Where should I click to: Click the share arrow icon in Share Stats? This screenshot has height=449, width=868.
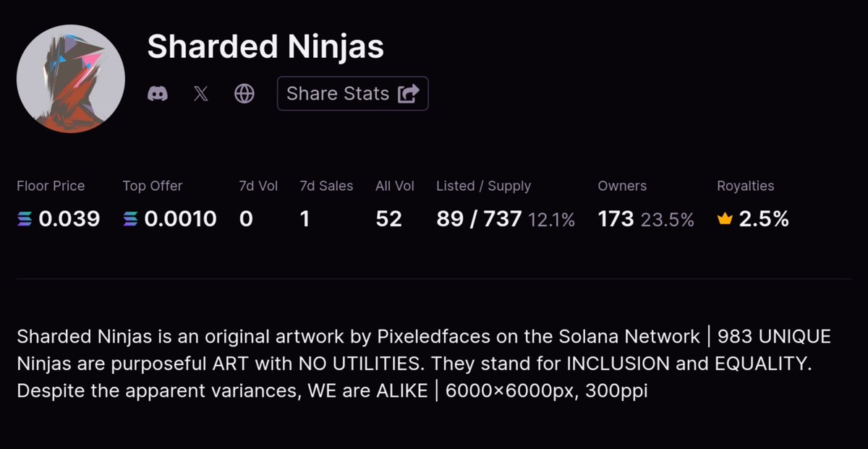(x=409, y=94)
